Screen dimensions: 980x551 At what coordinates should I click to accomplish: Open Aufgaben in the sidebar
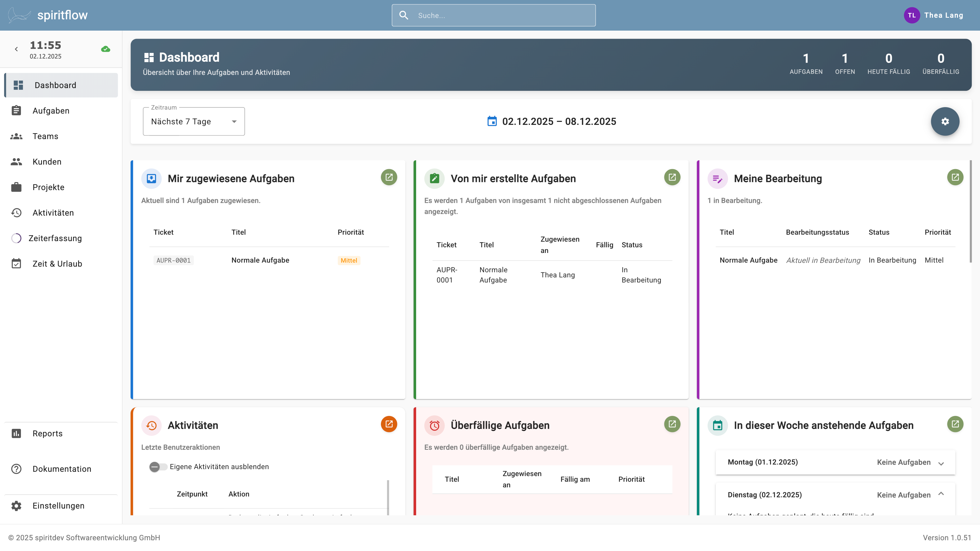[x=61, y=111]
